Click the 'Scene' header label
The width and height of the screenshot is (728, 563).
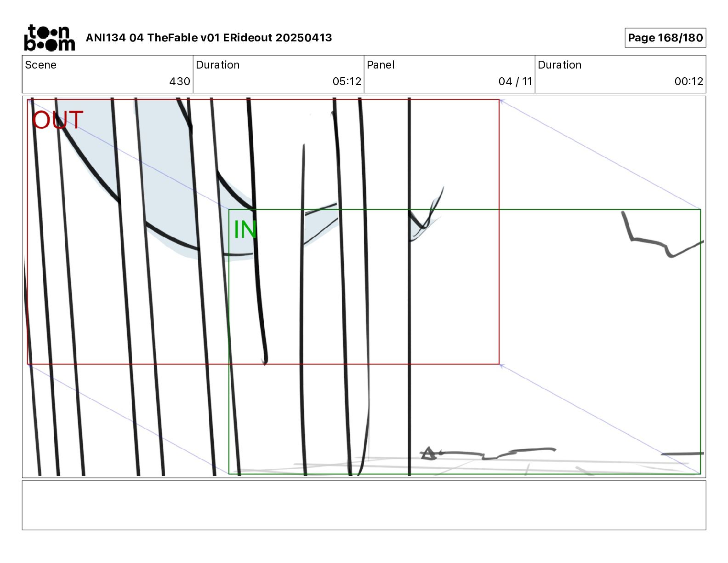41,65
